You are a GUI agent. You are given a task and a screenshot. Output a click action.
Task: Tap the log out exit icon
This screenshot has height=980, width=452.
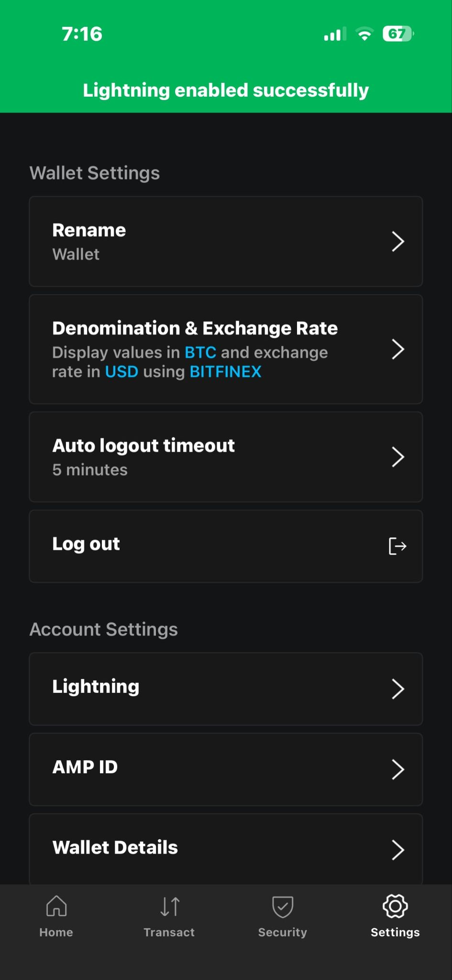click(x=397, y=546)
